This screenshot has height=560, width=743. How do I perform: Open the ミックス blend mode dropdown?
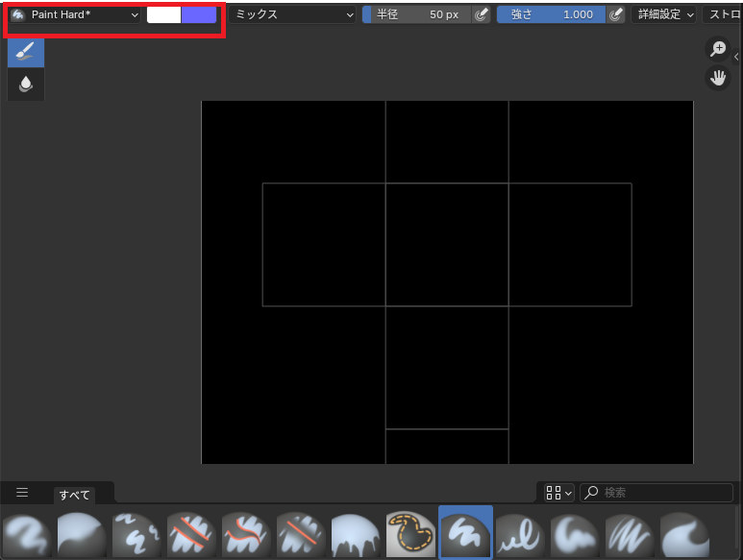[x=292, y=14]
